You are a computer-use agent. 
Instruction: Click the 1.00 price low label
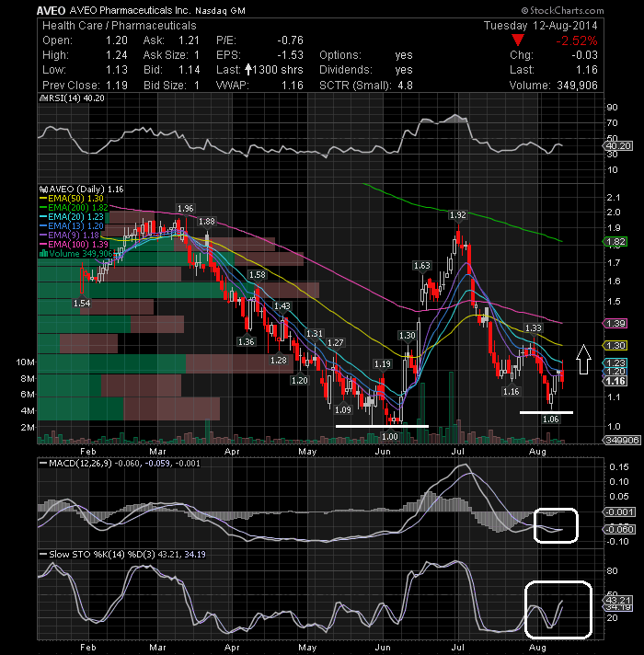click(x=390, y=437)
